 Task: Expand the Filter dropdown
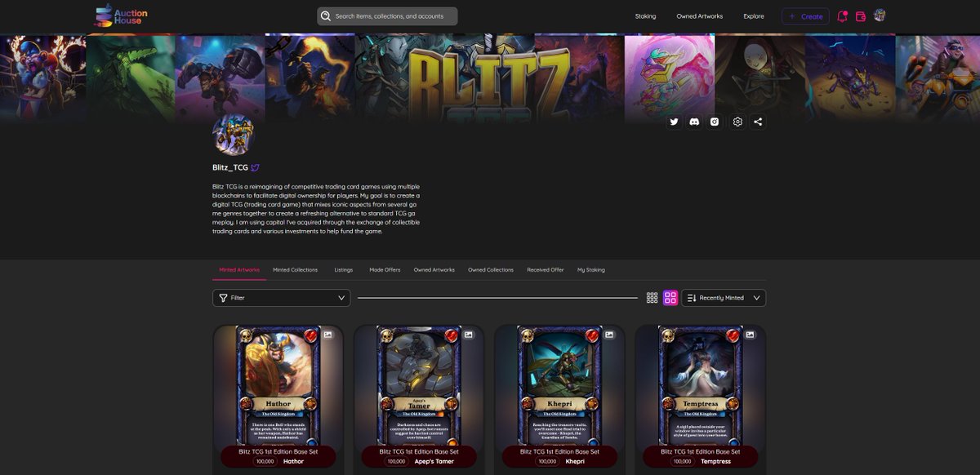282,298
